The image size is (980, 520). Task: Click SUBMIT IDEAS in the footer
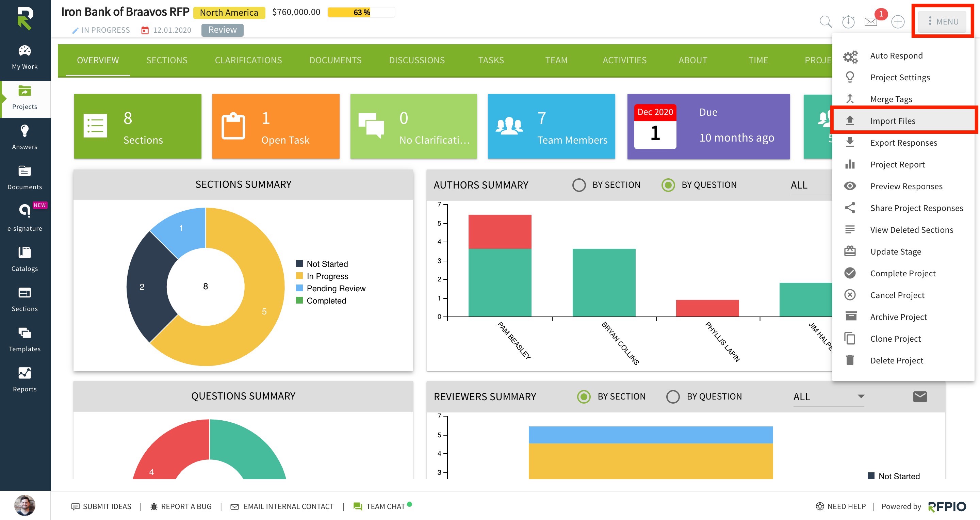coord(101,506)
